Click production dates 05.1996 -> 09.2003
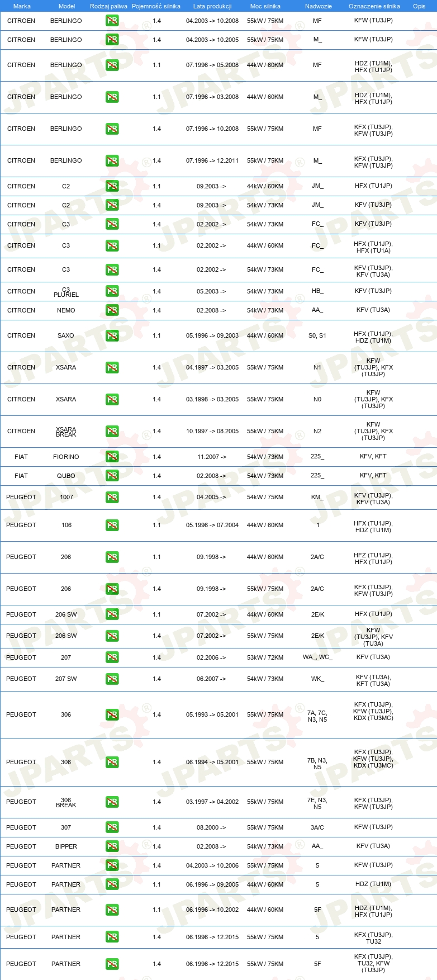The height and width of the screenshot is (980, 437). click(x=212, y=335)
